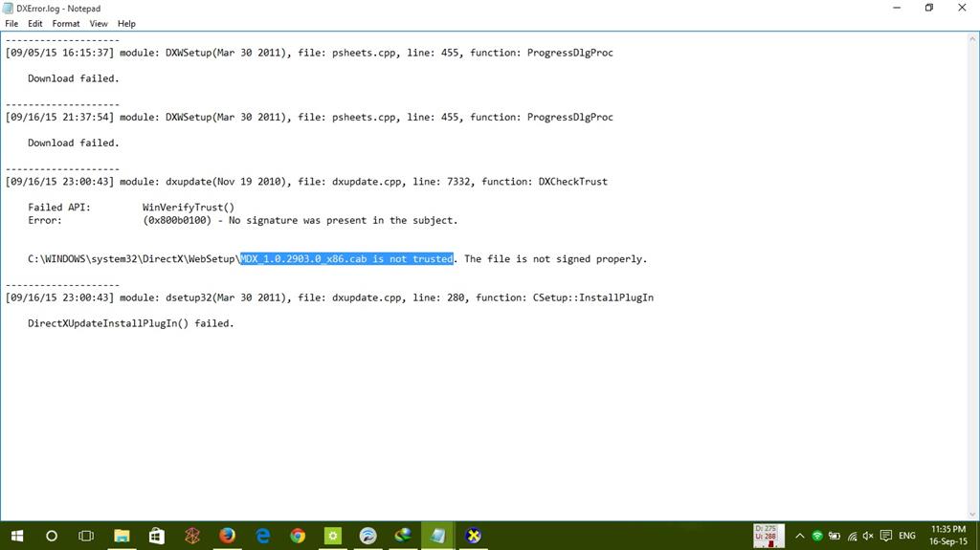
Task: Open Internet Download Manager taskbar icon
Action: 403,536
